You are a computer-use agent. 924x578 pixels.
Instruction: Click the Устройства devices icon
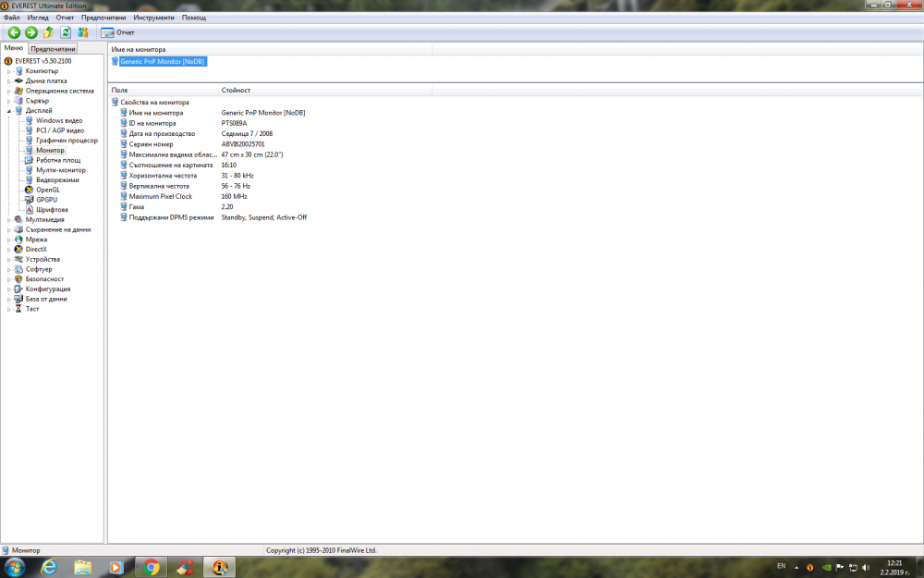(x=18, y=259)
